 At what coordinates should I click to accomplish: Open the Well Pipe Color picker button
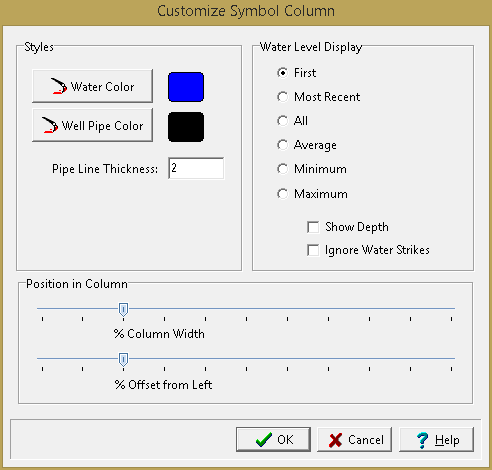pyautogui.click(x=92, y=125)
